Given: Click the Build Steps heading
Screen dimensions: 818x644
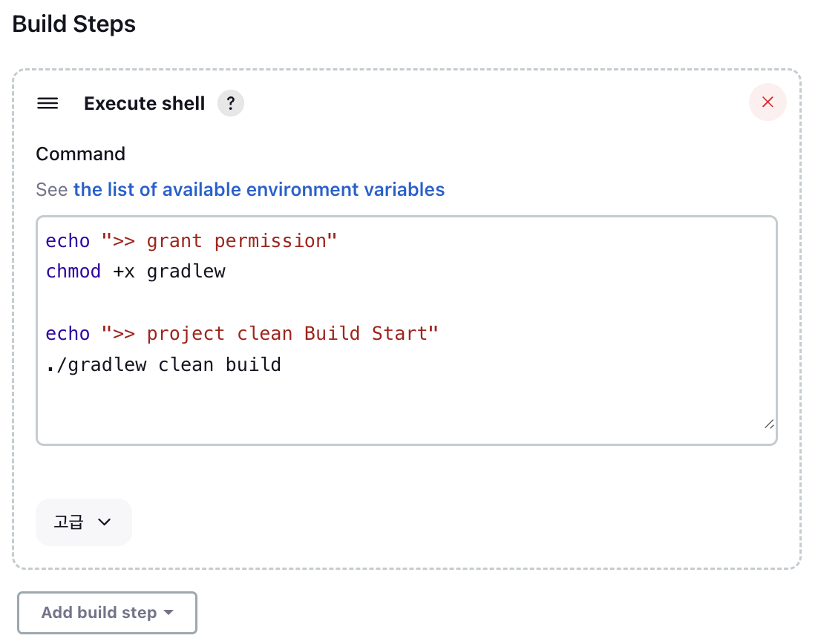Looking at the screenshot, I should click(74, 24).
